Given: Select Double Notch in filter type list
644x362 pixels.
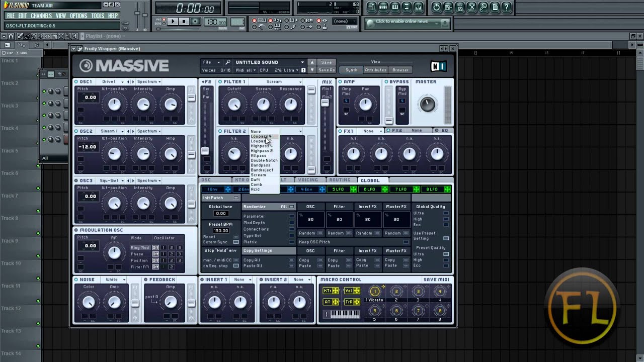Looking at the screenshot, I should [x=264, y=160].
